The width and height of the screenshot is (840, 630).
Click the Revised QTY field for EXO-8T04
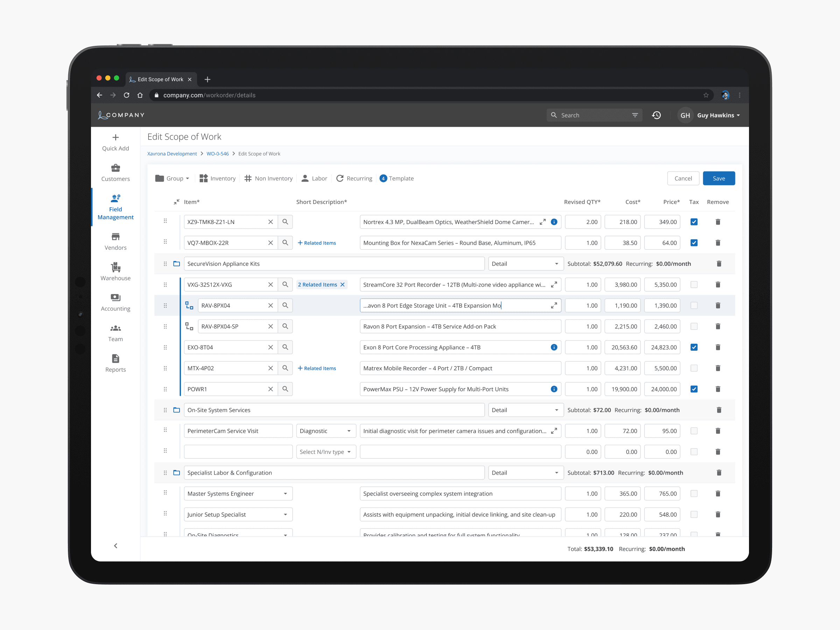point(582,347)
